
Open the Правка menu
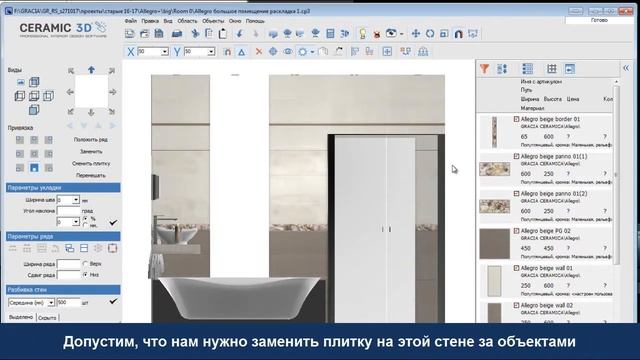coord(150,21)
